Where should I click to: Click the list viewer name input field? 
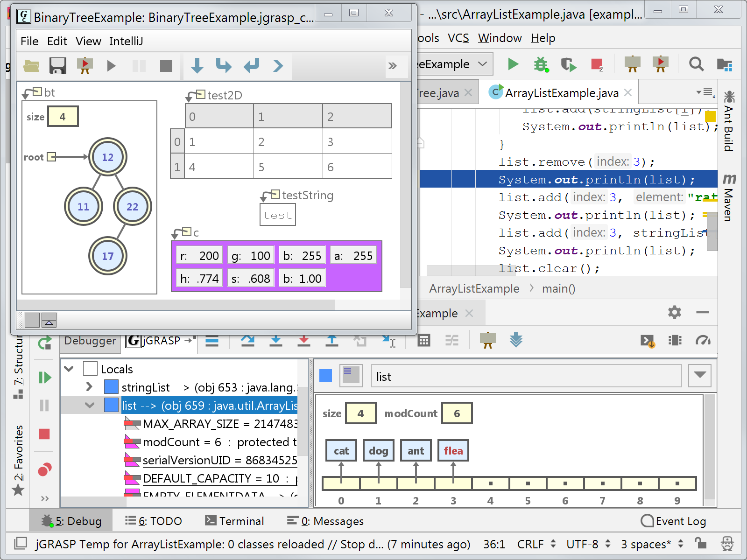(x=527, y=376)
